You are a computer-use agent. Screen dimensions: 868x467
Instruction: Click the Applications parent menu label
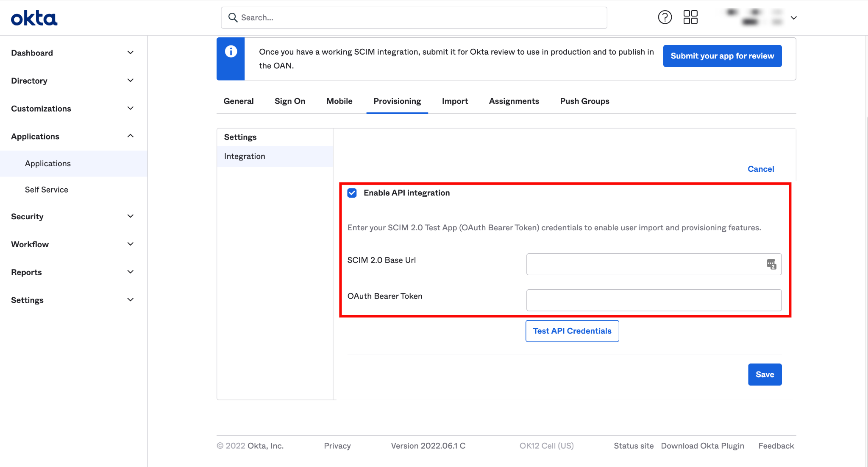(x=35, y=136)
